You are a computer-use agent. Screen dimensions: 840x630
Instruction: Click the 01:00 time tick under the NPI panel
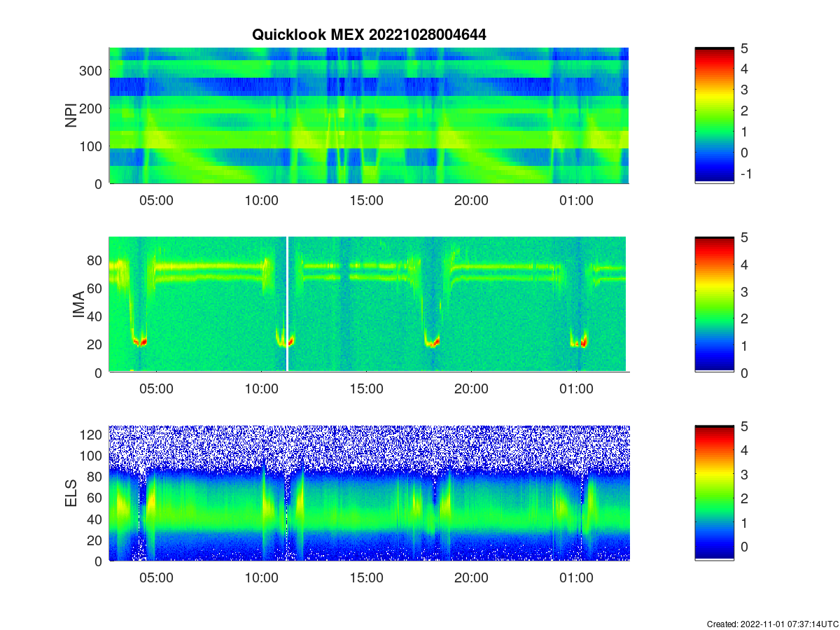point(576,200)
